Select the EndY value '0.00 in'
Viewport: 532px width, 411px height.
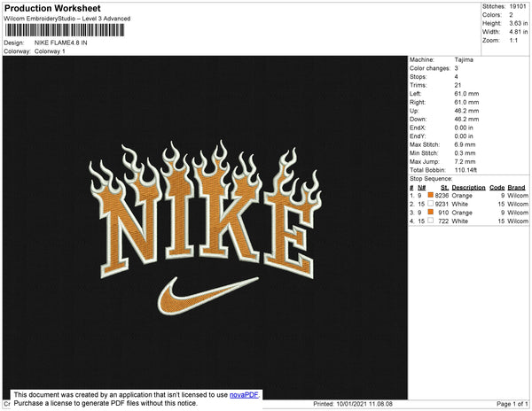(464, 136)
